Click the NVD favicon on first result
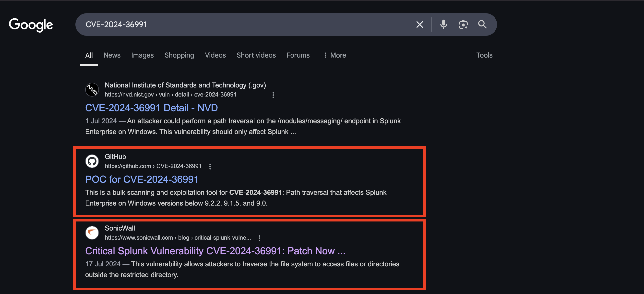The height and width of the screenshot is (294, 644). tap(92, 90)
